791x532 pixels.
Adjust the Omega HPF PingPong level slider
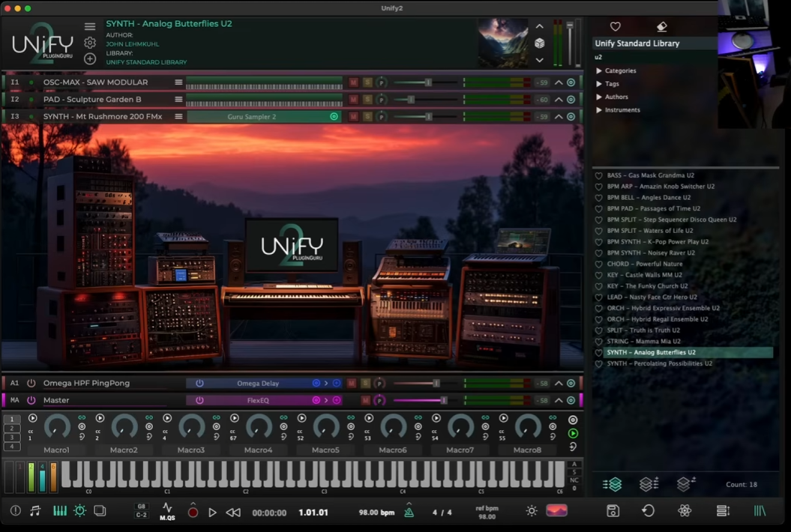[x=436, y=383]
